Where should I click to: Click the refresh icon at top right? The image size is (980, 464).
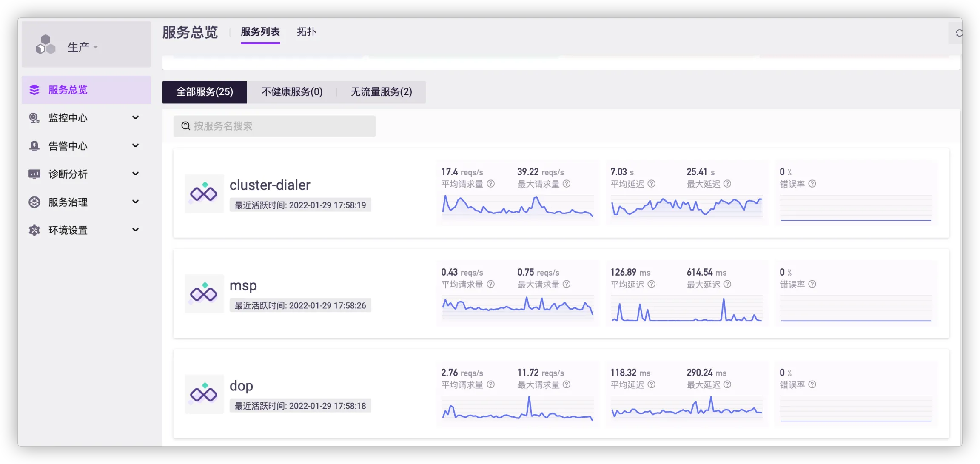pos(958,33)
